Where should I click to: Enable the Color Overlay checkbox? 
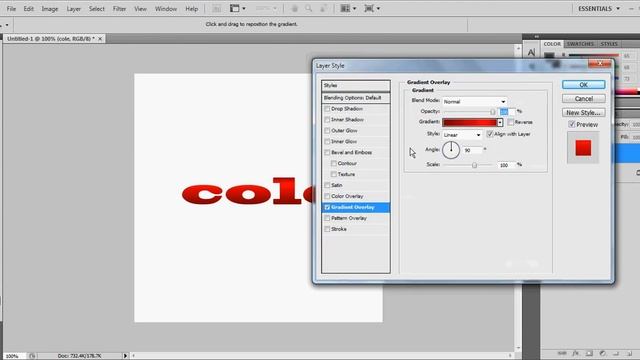[327, 196]
